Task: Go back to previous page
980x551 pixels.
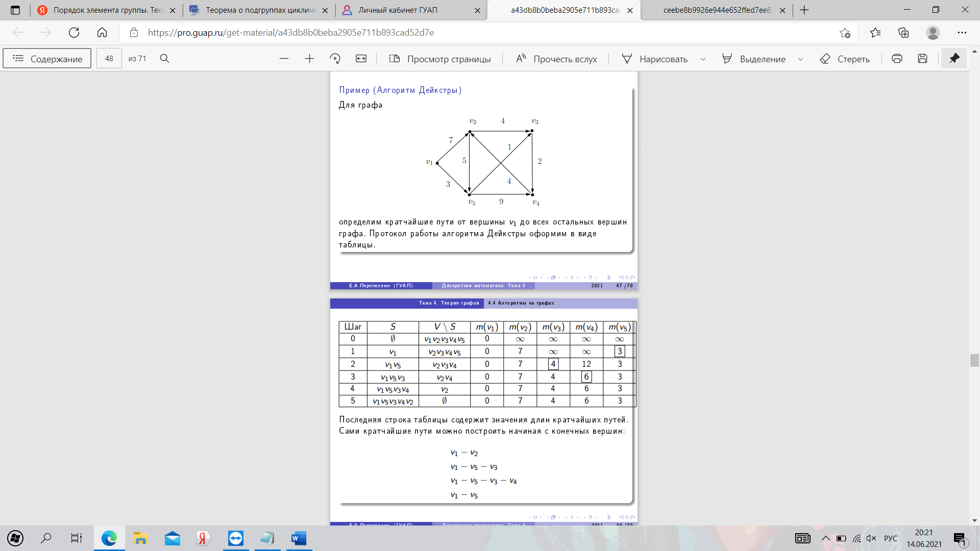Action: pos(18,33)
